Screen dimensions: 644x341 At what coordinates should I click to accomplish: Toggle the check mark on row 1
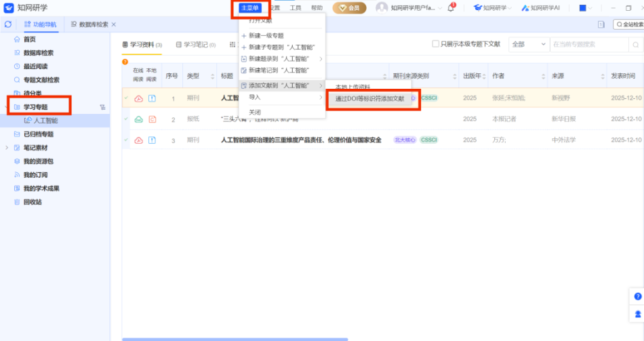126,98
